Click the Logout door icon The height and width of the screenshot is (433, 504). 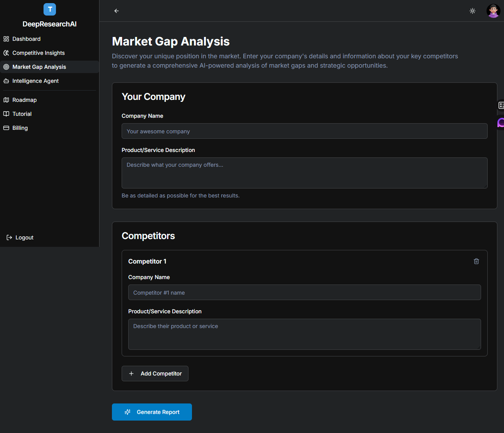click(x=8, y=237)
